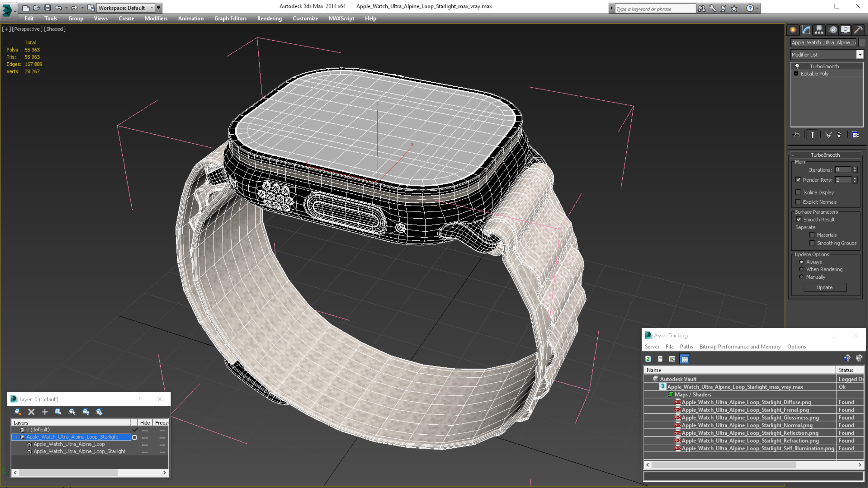Remove modifier from the stack icon
Image resolution: width=868 pixels, height=488 pixels.
click(839, 135)
